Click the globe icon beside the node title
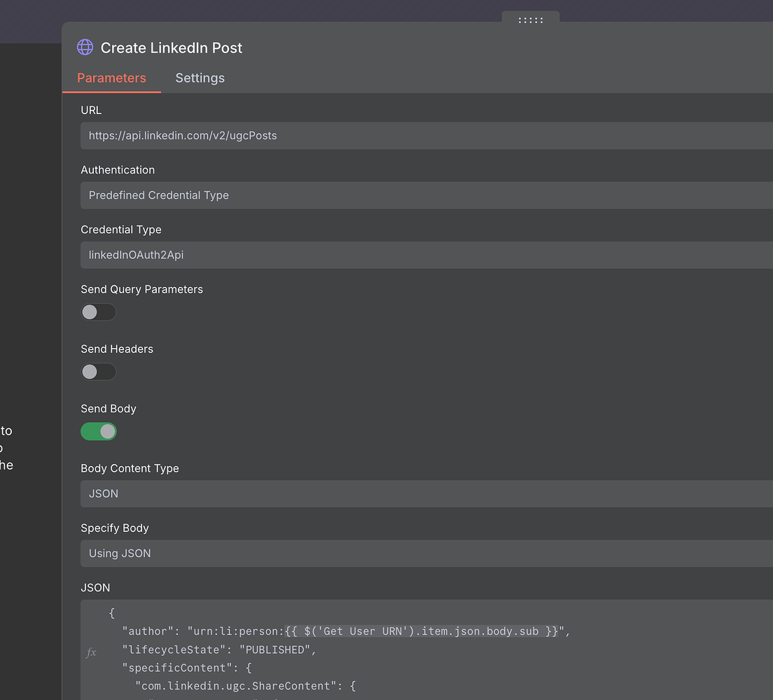The width and height of the screenshot is (773, 700). (x=85, y=47)
